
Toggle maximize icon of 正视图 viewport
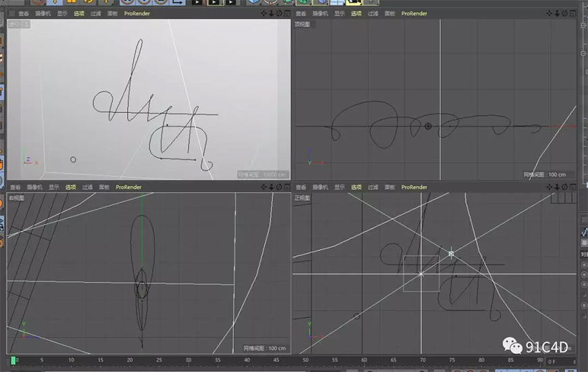point(572,187)
